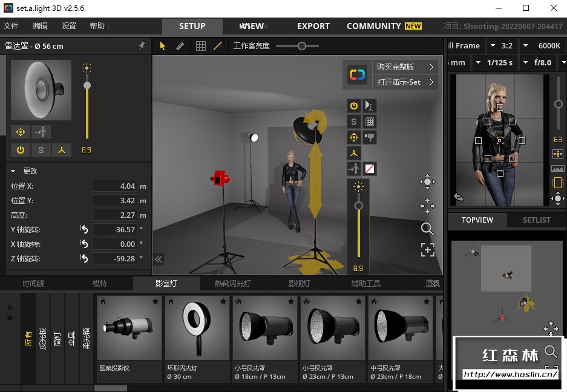Click the point-at-model icon in left panel
Viewport: 567px width, 392px height.
point(41,132)
